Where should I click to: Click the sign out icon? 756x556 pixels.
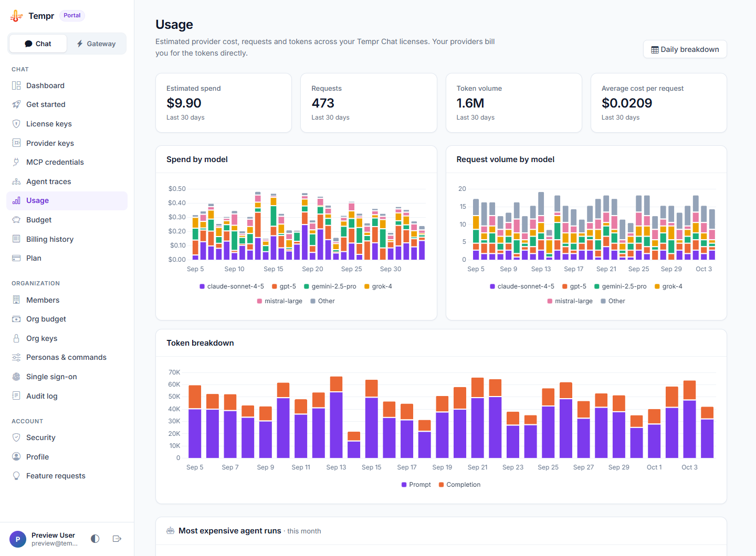117,539
